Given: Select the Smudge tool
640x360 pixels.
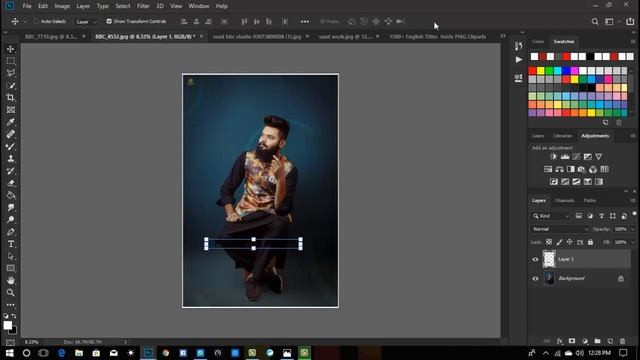Looking at the screenshot, I should click(11, 207).
